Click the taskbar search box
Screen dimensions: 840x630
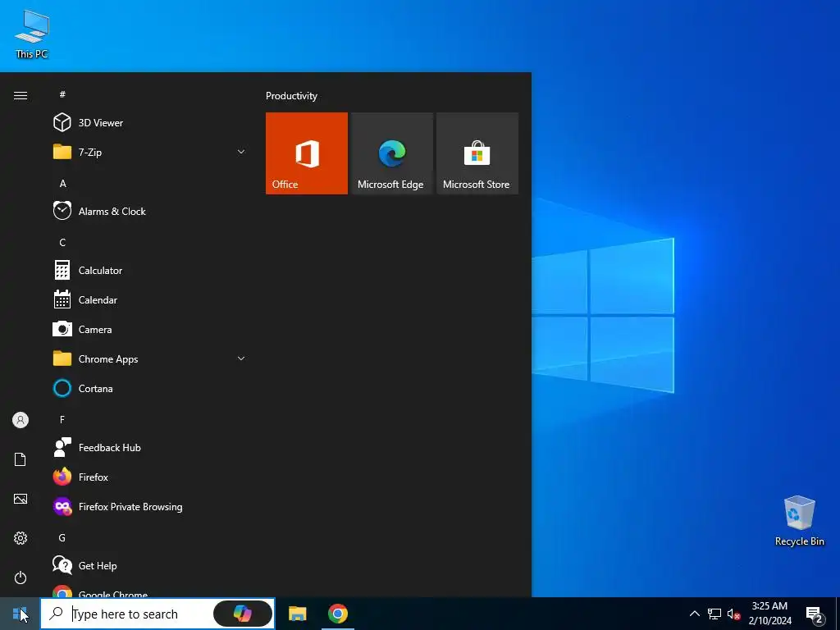pos(157,614)
